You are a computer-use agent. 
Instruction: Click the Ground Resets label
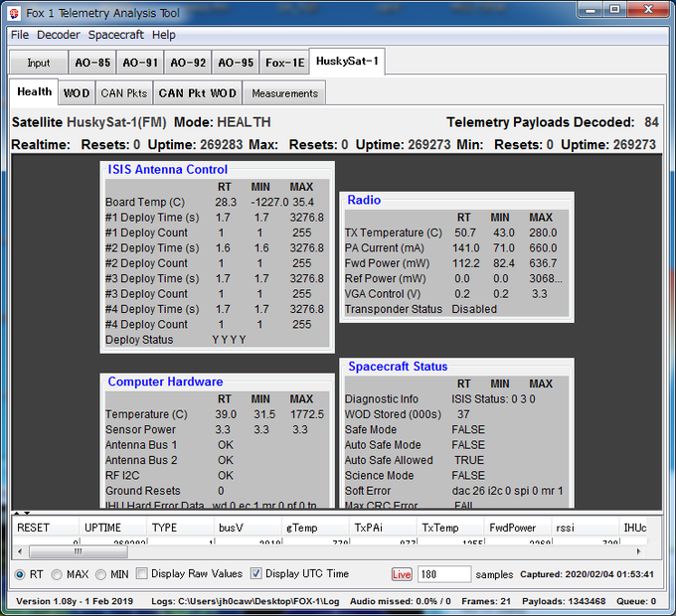(143, 491)
